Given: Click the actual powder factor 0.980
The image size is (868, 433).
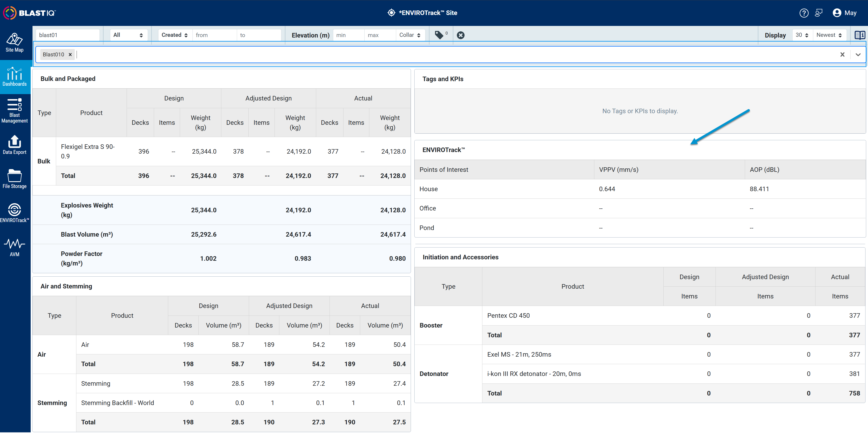Looking at the screenshot, I should [x=397, y=258].
